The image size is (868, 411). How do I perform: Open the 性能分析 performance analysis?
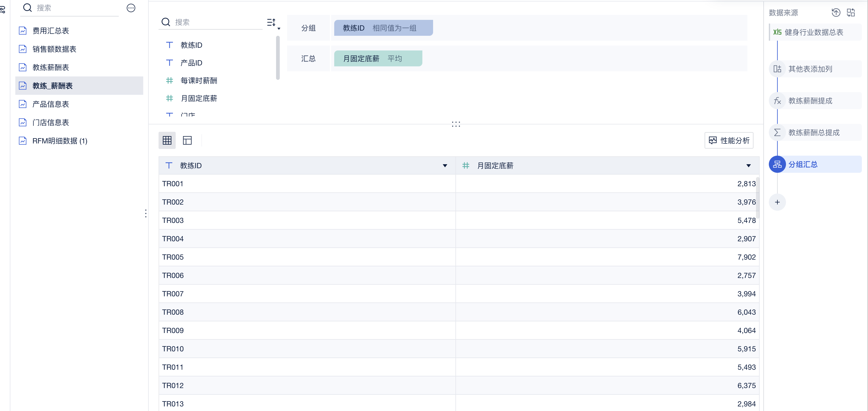(x=728, y=140)
